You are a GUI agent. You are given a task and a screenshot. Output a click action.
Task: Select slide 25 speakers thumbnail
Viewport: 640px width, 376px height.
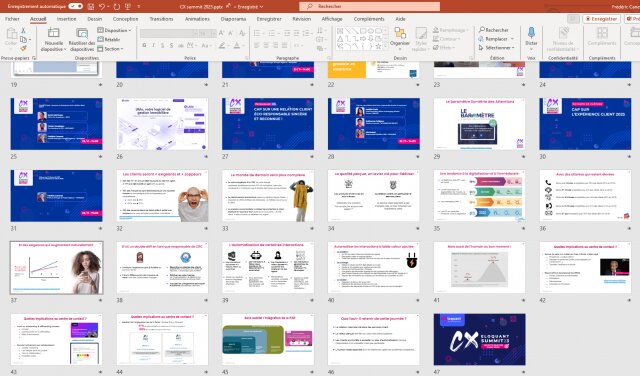[56, 124]
